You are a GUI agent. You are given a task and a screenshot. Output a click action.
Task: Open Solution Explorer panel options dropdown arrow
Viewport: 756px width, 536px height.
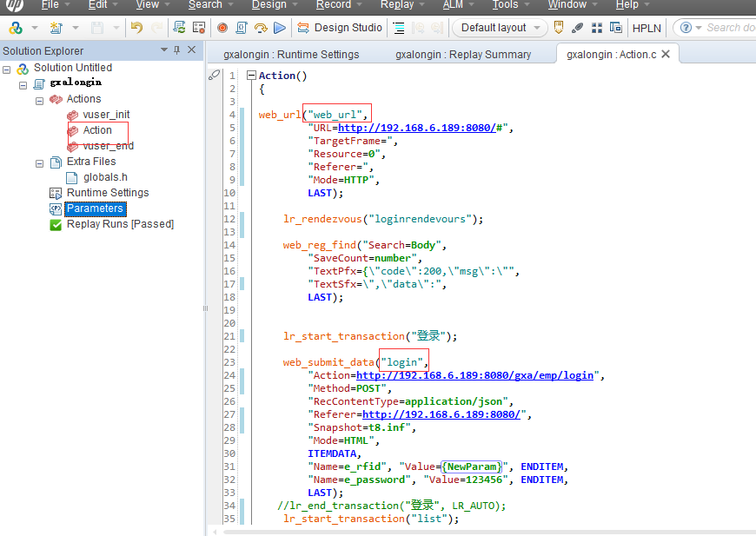pos(164,50)
